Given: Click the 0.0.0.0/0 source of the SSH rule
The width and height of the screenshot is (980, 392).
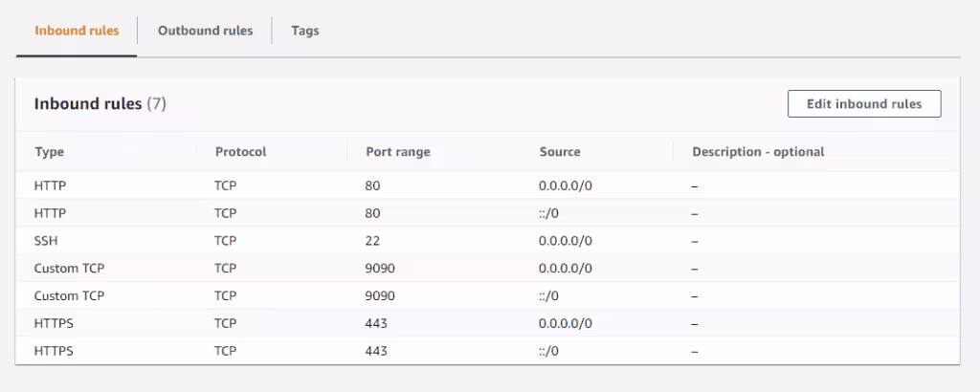Looking at the screenshot, I should coord(566,241).
